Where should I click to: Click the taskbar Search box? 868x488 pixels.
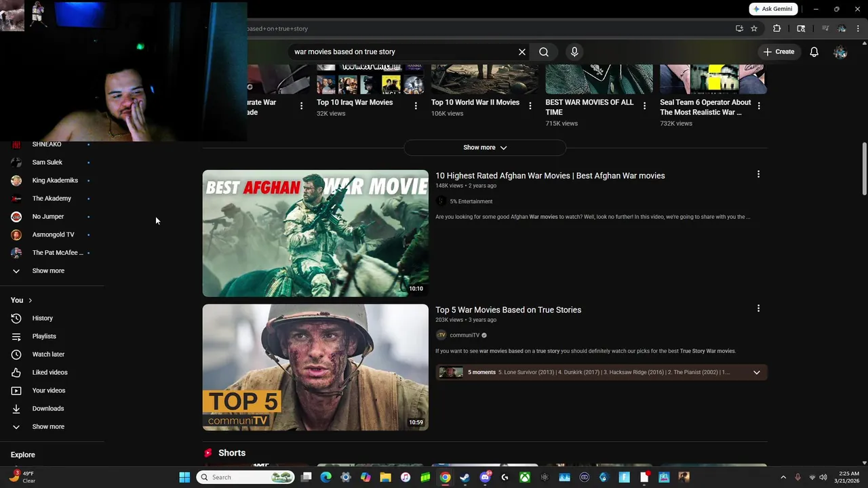pyautogui.click(x=246, y=477)
